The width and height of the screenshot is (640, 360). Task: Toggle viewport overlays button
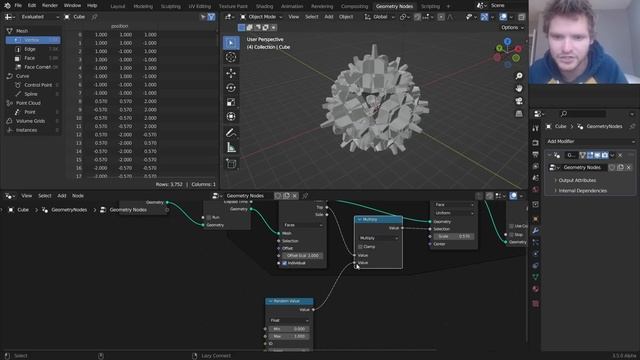pyautogui.click(x=503, y=17)
